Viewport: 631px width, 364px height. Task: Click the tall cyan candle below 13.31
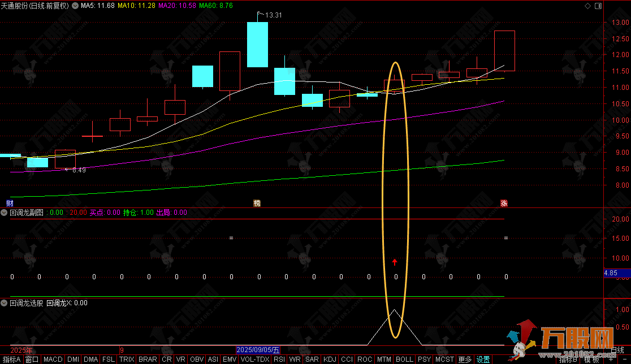click(x=258, y=45)
